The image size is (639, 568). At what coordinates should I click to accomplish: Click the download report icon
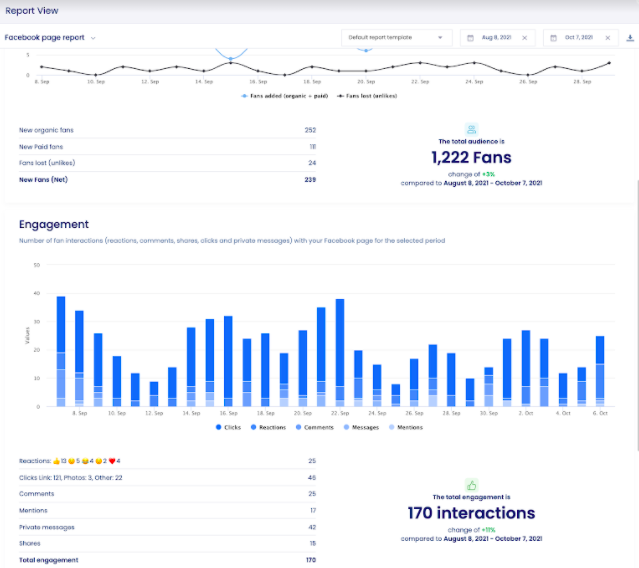tap(629, 38)
